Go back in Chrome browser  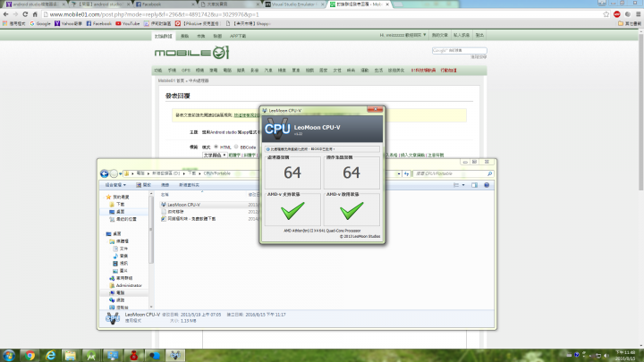tap(5, 14)
